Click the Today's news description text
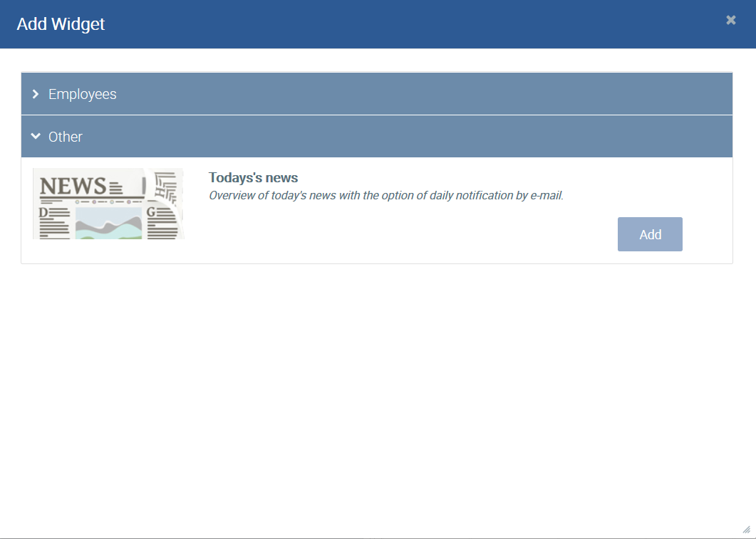 [x=385, y=196]
